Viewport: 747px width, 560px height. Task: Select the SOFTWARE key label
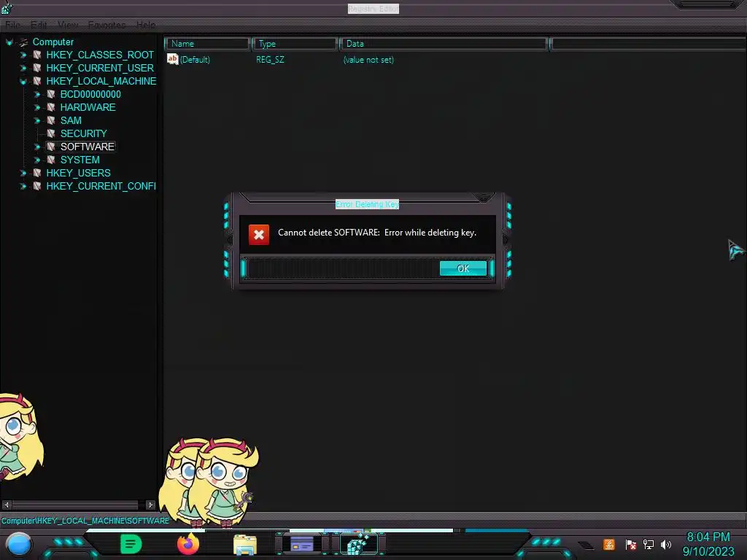click(x=88, y=147)
